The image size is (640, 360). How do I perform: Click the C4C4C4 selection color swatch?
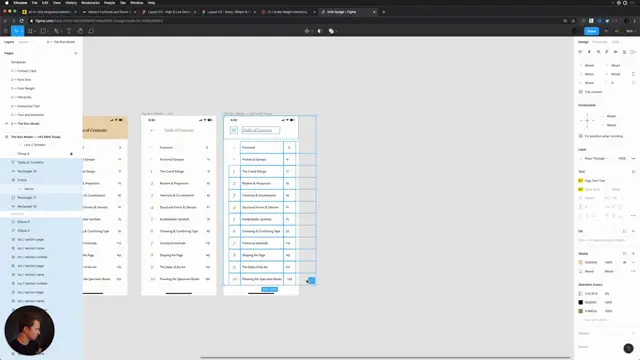(580, 293)
